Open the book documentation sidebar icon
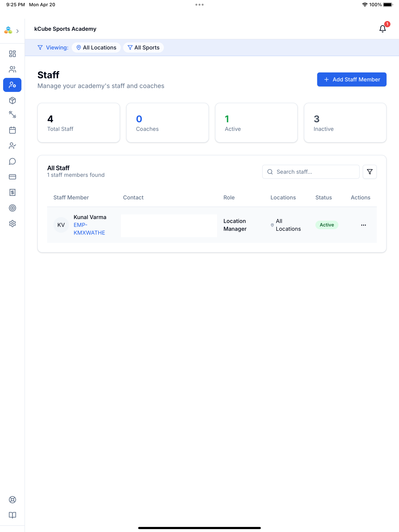The image size is (399, 532). pyautogui.click(x=12, y=515)
